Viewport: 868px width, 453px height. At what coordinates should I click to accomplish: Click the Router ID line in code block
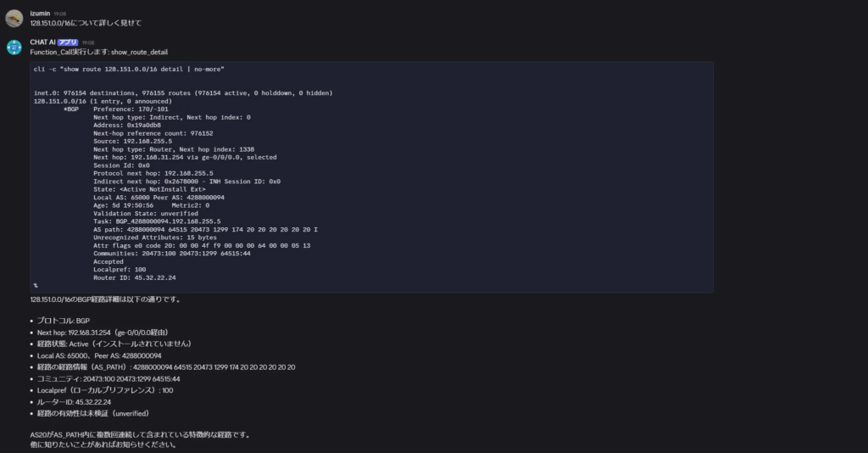(135, 278)
